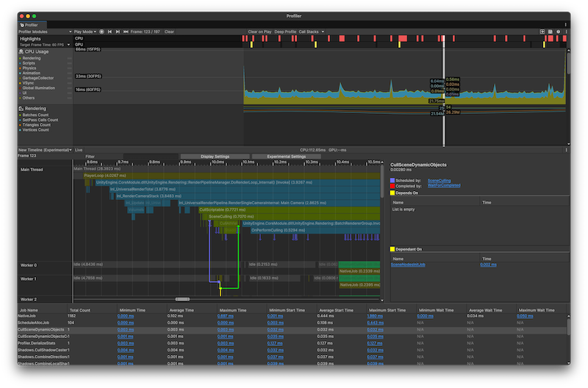Open the profiler help icon
This screenshot has width=588, height=388.
558,32
